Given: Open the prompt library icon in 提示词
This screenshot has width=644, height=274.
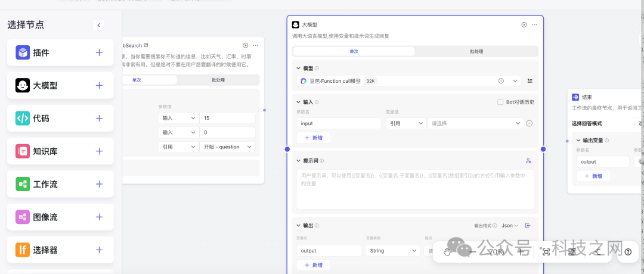Looking at the screenshot, I should [528, 161].
